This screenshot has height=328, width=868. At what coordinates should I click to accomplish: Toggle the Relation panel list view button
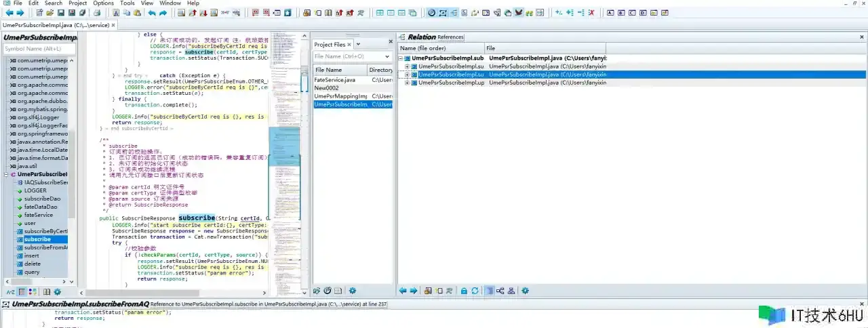pos(489,291)
